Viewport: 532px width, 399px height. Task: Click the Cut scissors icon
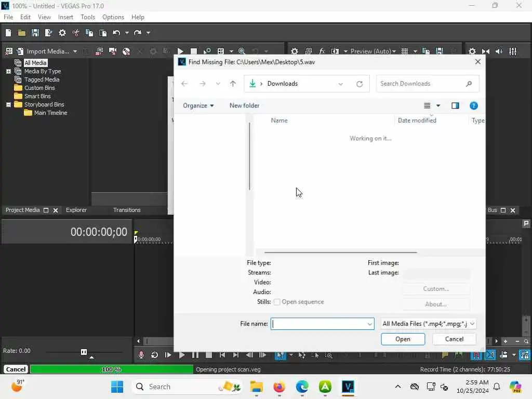(76, 33)
